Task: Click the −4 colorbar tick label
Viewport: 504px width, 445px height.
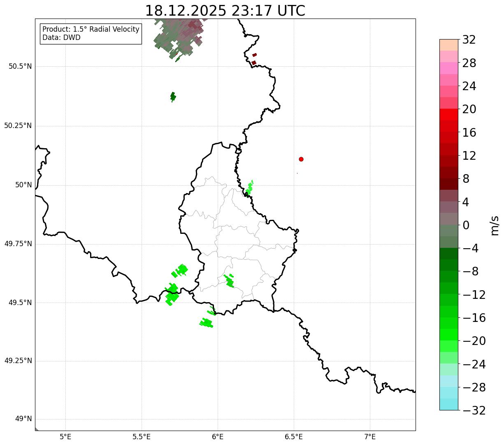Action: (x=471, y=248)
